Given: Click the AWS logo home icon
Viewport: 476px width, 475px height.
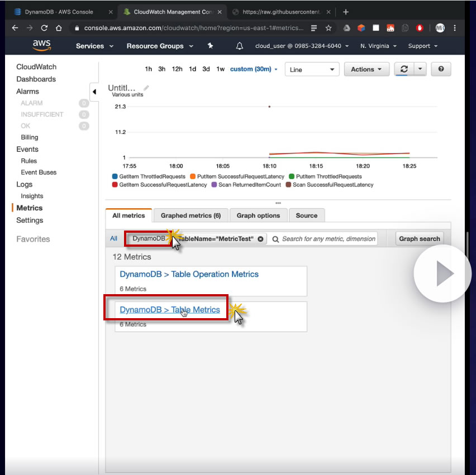Looking at the screenshot, I should pos(41,46).
